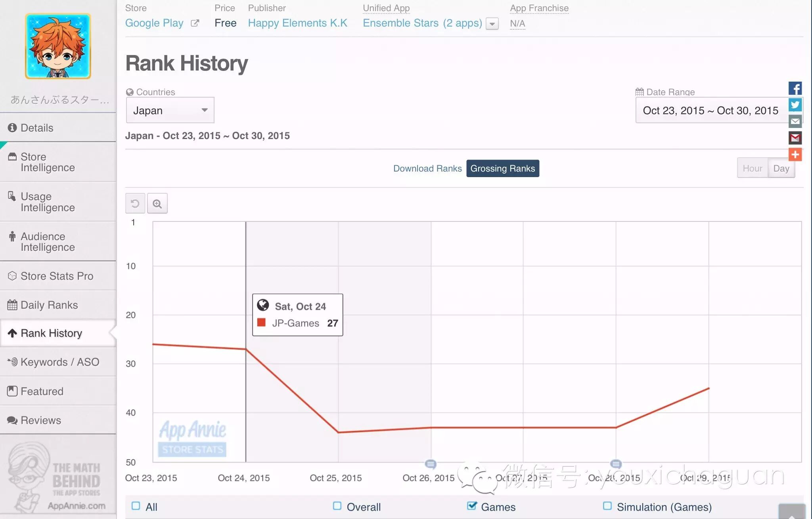812x519 pixels.
Task: Open the Happy Elements K.K publisher link
Action: (297, 23)
